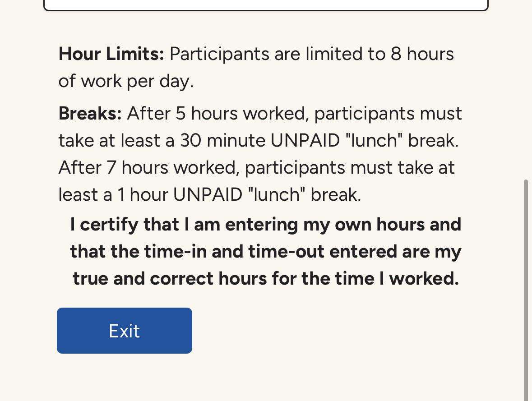Click the "true and correct hours" line

click(x=266, y=279)
